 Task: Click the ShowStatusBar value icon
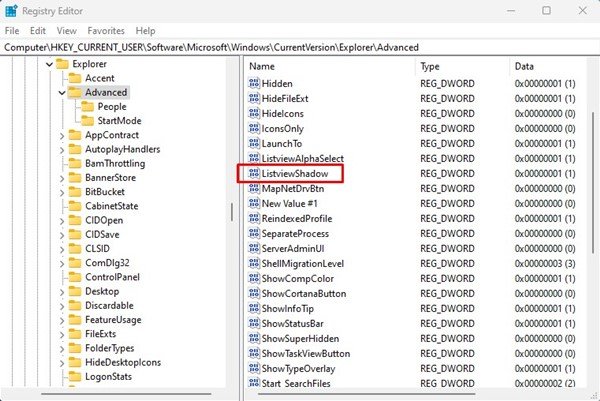tap(254, 323)
